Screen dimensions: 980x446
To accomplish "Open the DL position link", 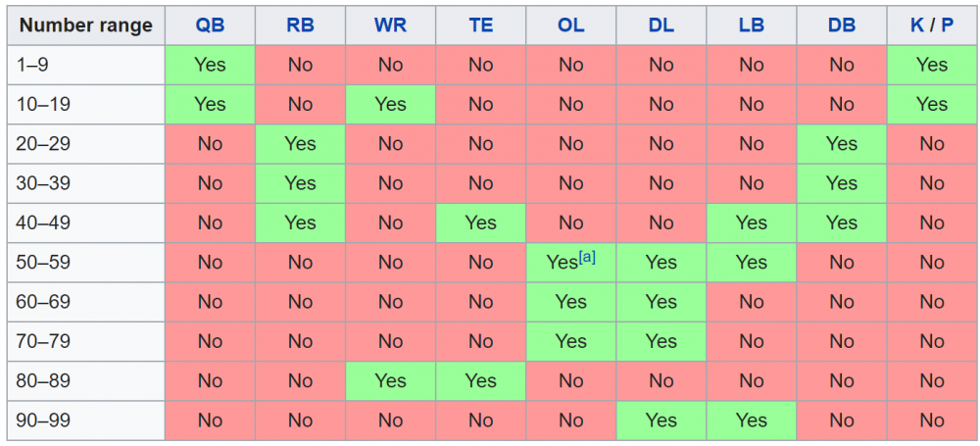I will 661,25.
